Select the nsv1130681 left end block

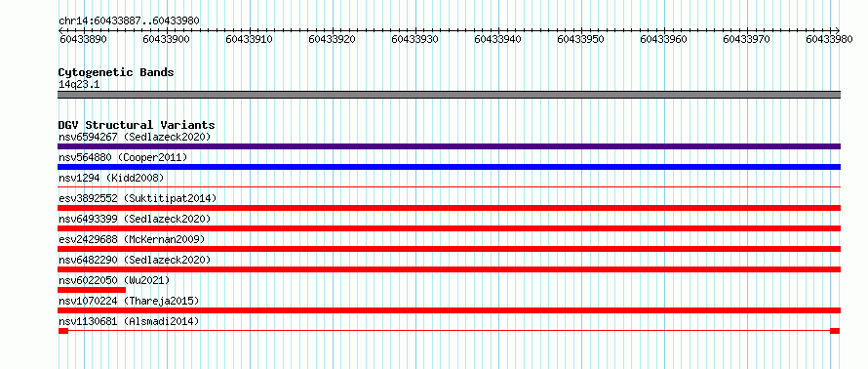(x=63, y=331)
